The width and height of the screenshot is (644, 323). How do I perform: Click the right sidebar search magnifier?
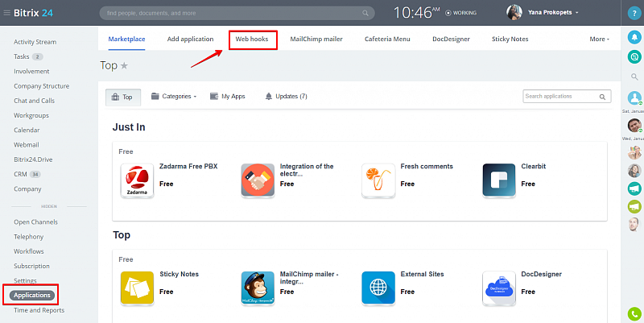click(x=634, y=77)
